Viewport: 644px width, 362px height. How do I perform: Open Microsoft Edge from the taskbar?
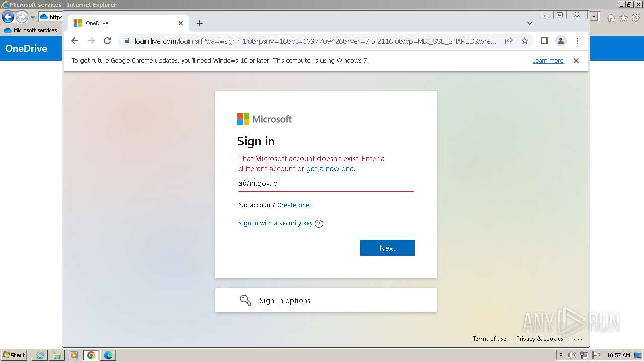[108, 355]
